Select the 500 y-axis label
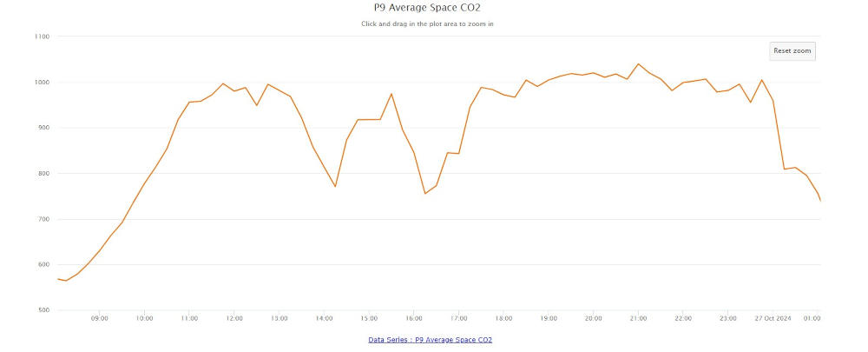The height and width of the screenshot is (352, 868). (x=43, y=310)
